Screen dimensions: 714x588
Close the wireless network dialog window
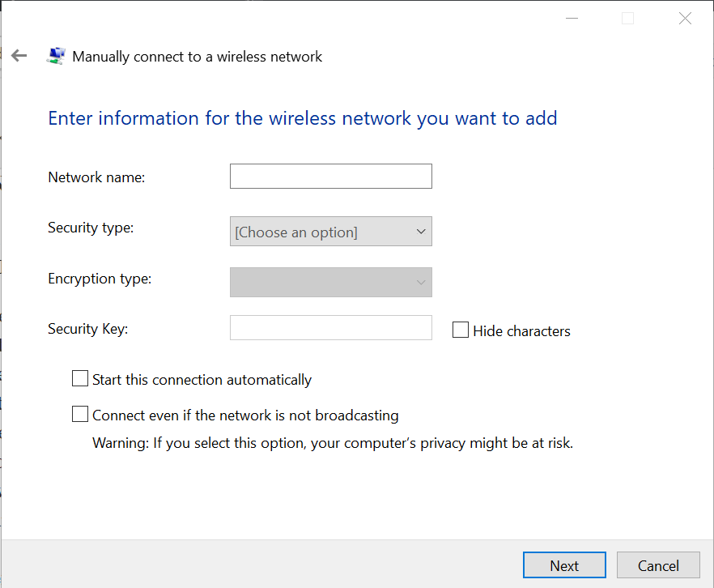[685, 18]
